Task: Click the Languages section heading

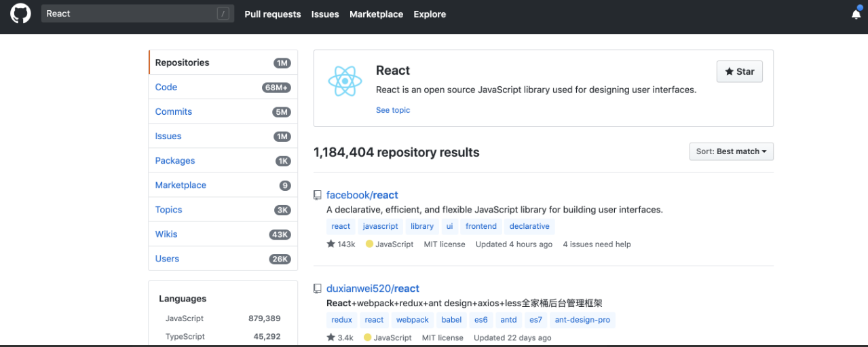Action: (x=183, y=299)
